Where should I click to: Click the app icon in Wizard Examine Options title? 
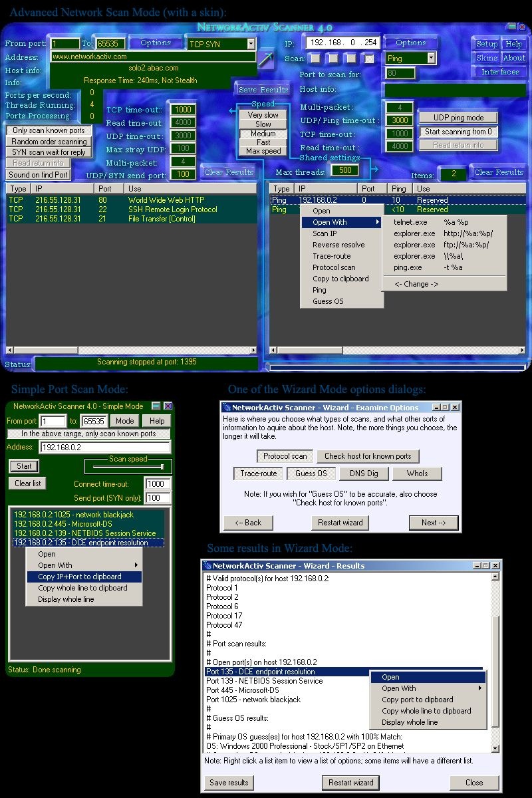click(226, 407)
